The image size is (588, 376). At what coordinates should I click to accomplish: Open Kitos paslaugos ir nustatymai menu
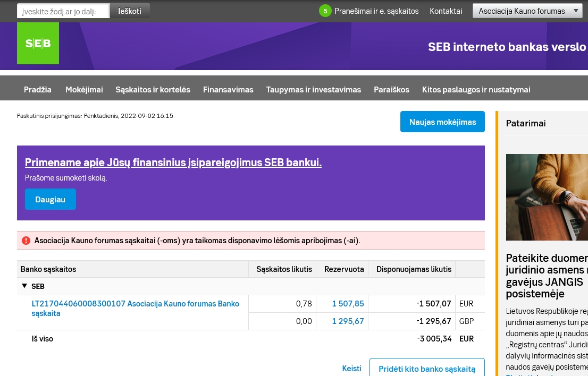coord(476,90)
